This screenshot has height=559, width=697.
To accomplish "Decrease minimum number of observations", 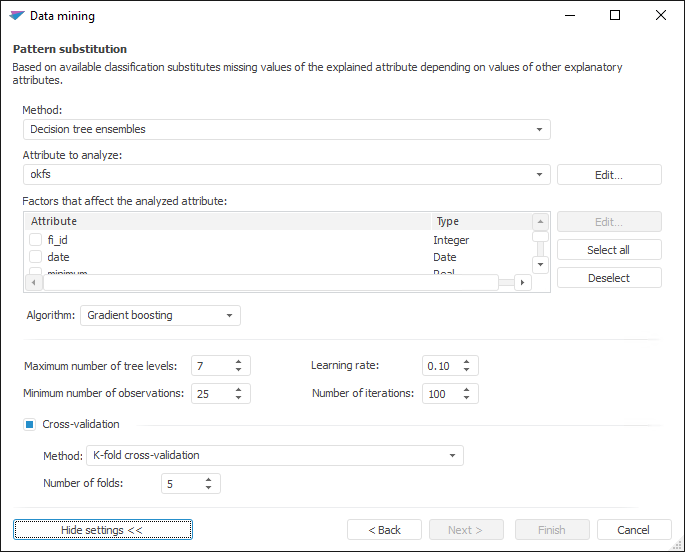I will (239, 398).
